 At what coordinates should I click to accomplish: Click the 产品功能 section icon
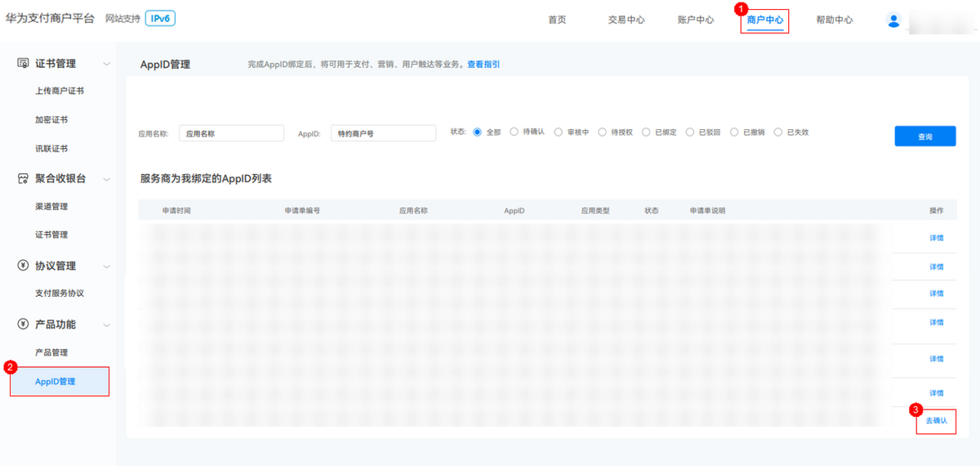(23, 325)
